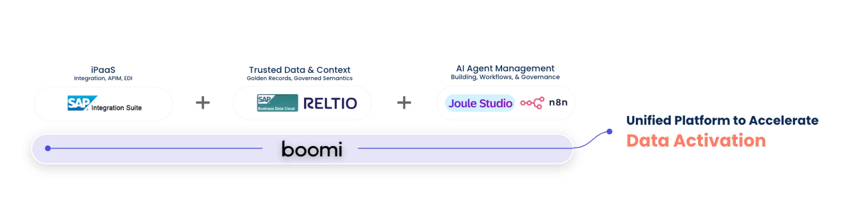Click the n8n text logo
The width and height of the screenshot is (868, 220).
click(558, 102)
